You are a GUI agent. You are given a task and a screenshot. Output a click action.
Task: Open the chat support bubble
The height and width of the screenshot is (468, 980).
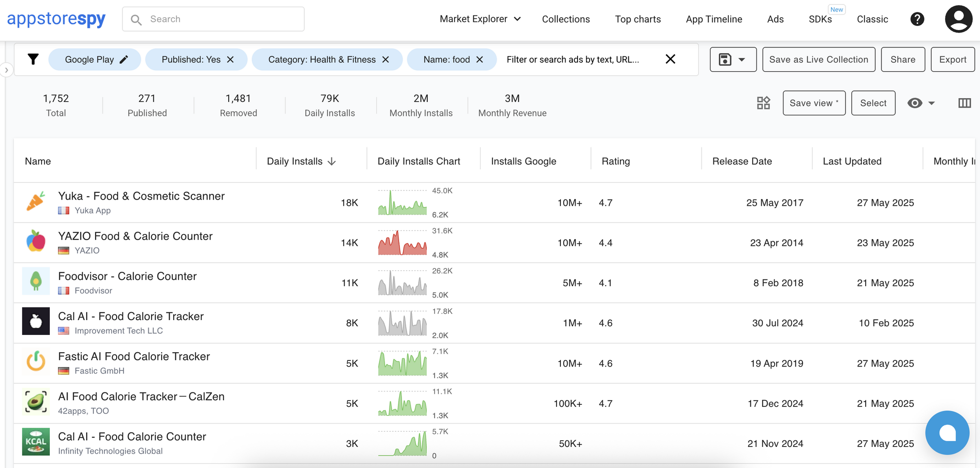coord(947,433)
